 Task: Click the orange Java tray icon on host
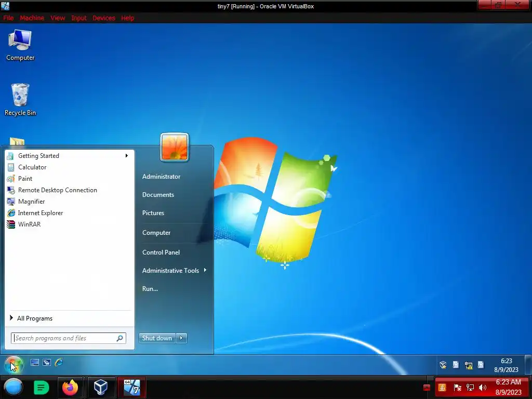442,388
